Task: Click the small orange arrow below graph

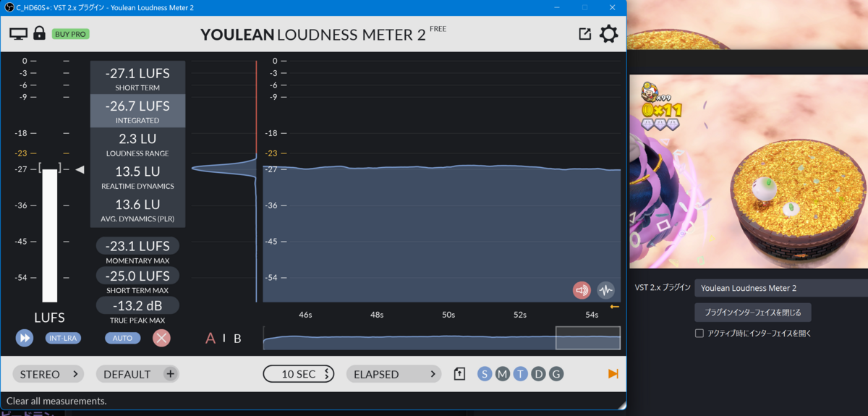Action: point(614,307)
